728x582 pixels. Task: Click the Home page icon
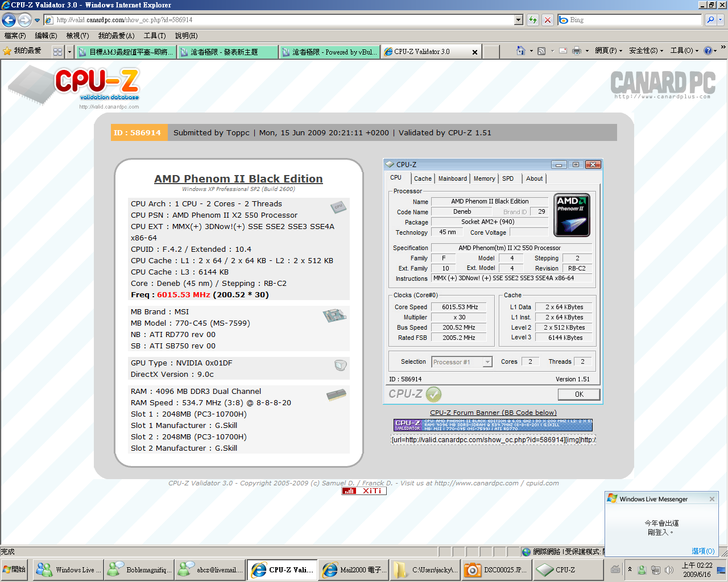(x=521, y=51)
